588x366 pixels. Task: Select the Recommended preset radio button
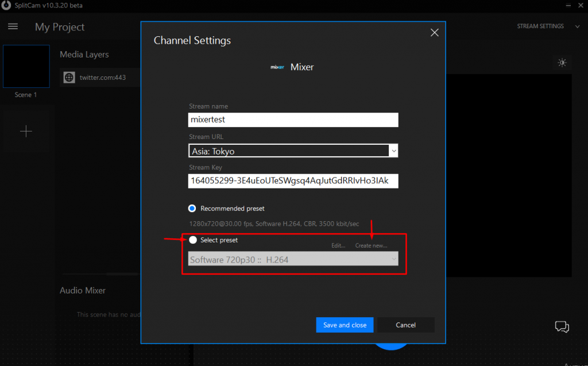192,209
